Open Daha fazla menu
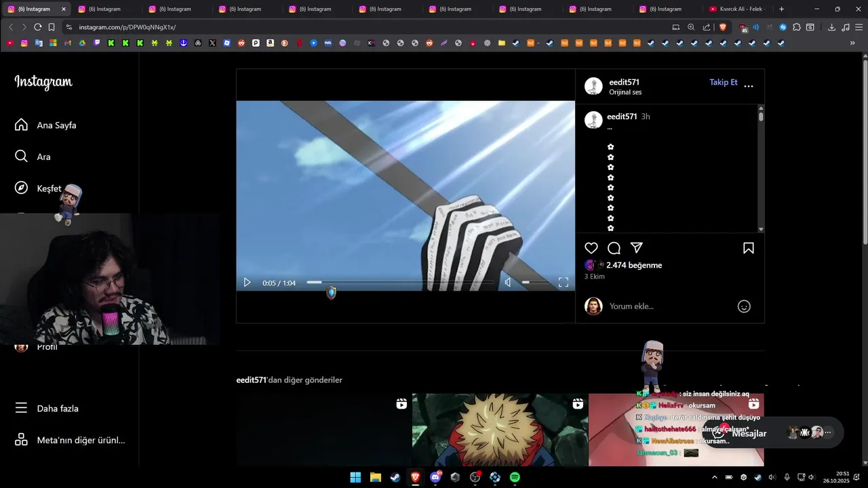 [47, 409]
